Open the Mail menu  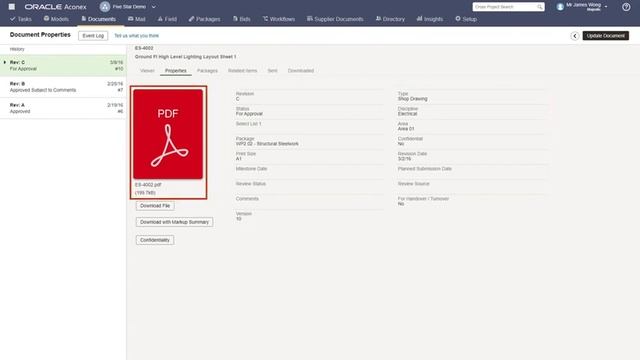[x=136, y=19]
